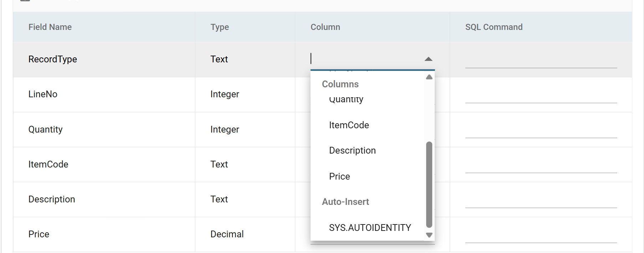Click the Column header label
644x253 pixels.
pos(325,27)
